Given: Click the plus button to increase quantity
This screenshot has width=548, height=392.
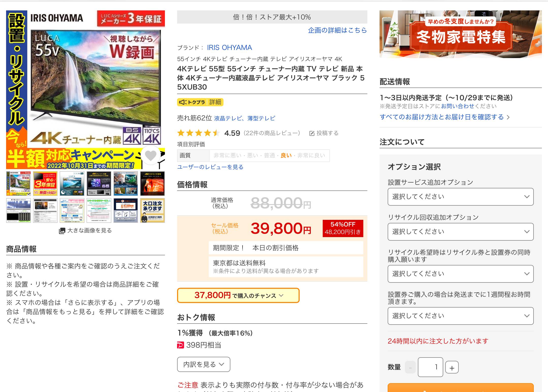Looking at the screenshot, I should 452,367.
